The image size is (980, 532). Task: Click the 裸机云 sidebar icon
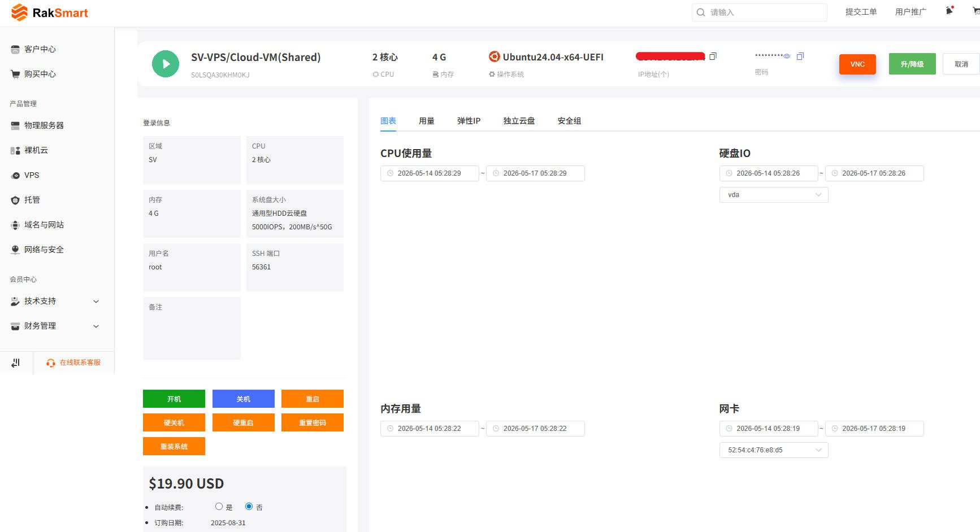tap(15, 150)
